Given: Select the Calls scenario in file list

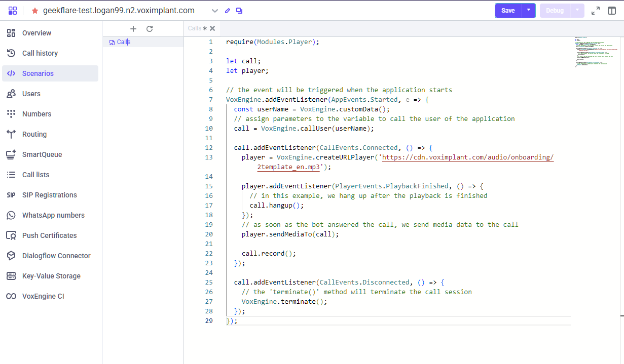Looking at the screenshot, I should pyautogui.click(x=123, y=42).
